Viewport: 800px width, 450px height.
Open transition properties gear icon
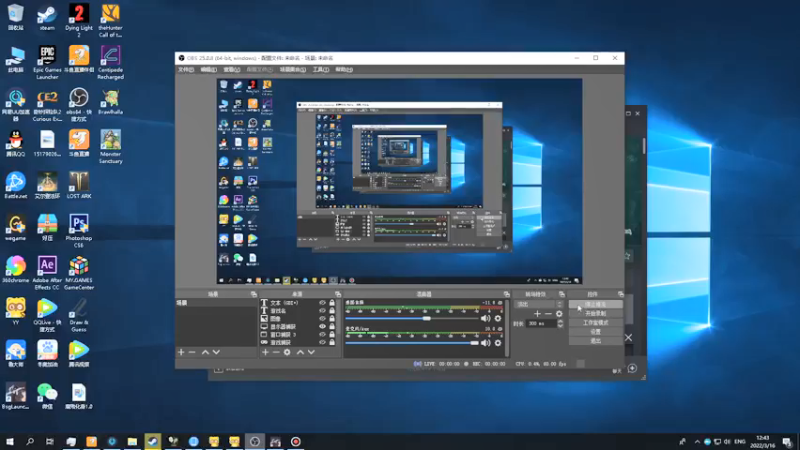pyautogui.click(x=559, y=314)
